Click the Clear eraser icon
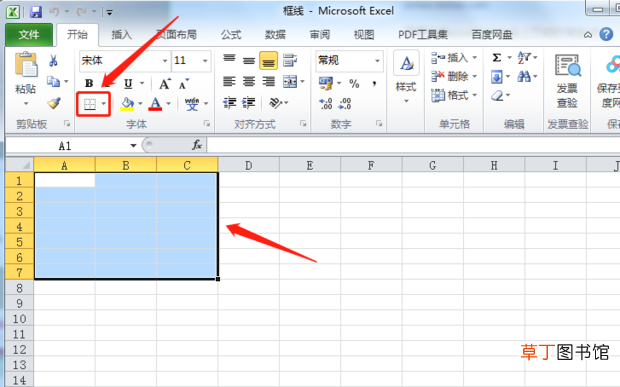 pyautogui.click(x=497, y=95)
